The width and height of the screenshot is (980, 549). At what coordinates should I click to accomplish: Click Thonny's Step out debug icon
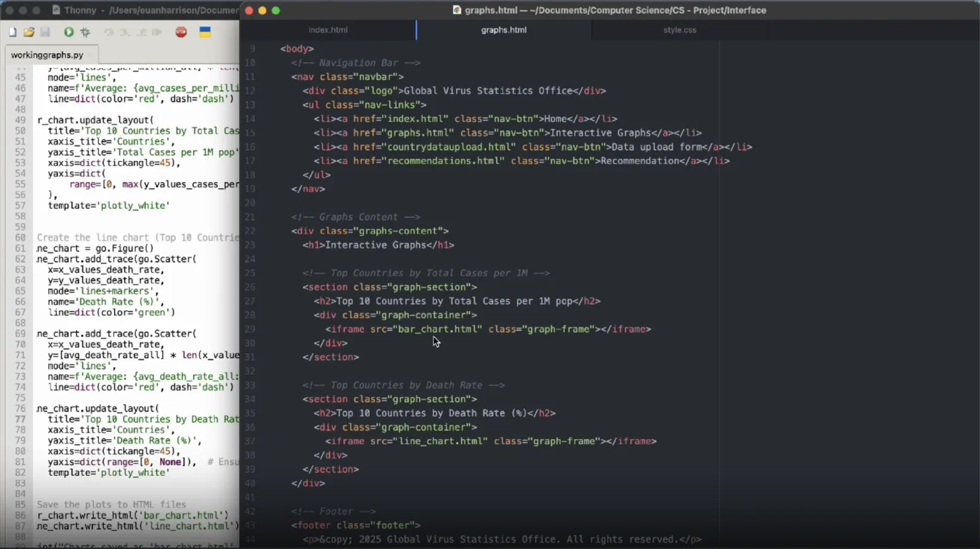click(x=142, y=32)
